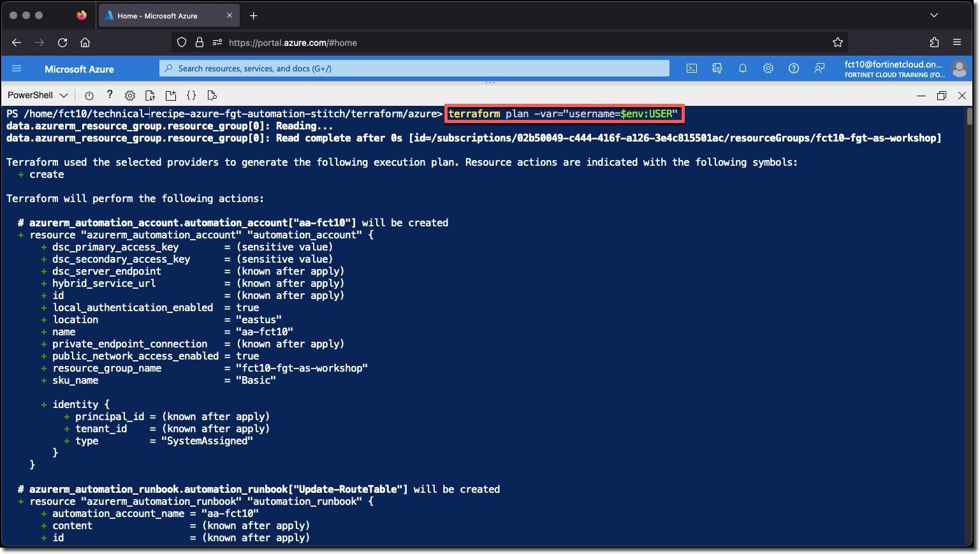The image size is (980, 554).
Task: Click the sku_name "Basic" value
Action: click(256, 380)
